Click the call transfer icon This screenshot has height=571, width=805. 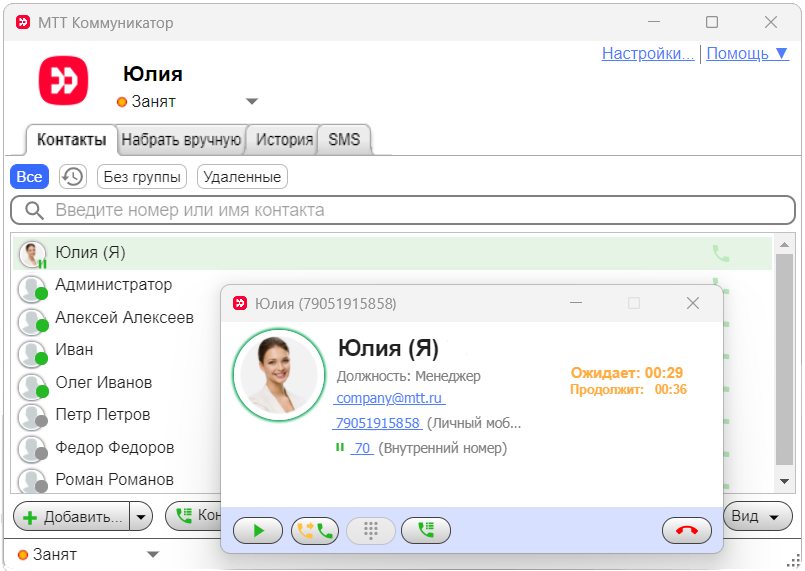pyautogui.click(x=315, y=531)
